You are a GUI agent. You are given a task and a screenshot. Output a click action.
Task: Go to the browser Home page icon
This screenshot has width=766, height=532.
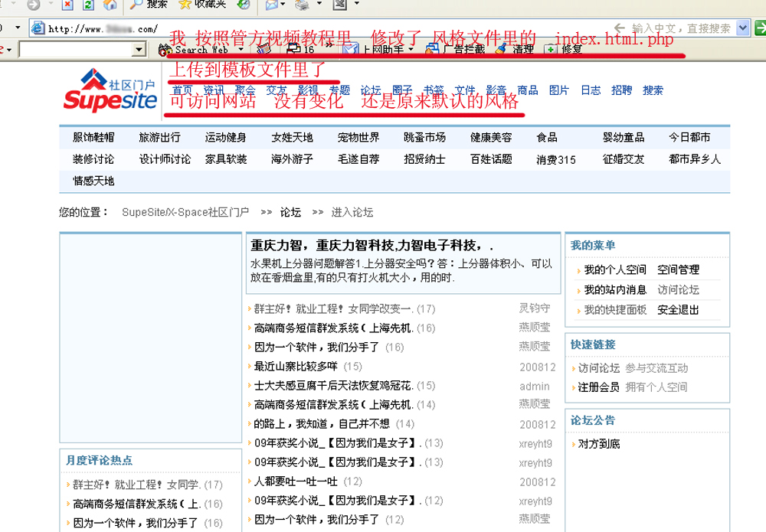110,5
